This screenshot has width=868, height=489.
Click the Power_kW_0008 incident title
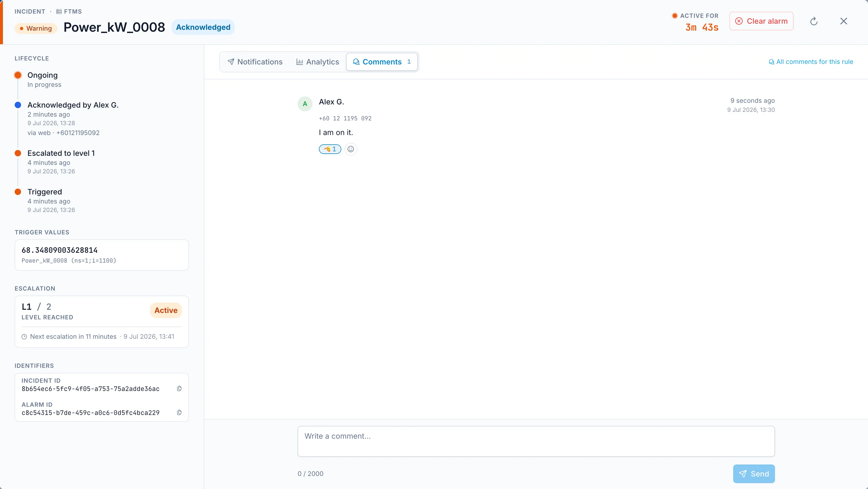tap(114, 27)
